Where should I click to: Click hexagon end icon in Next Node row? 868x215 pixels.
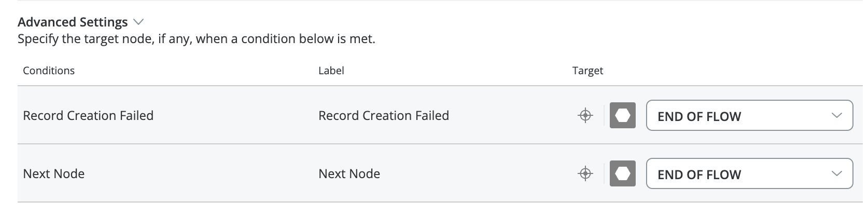pyautogui.click(x=623, y=173)
